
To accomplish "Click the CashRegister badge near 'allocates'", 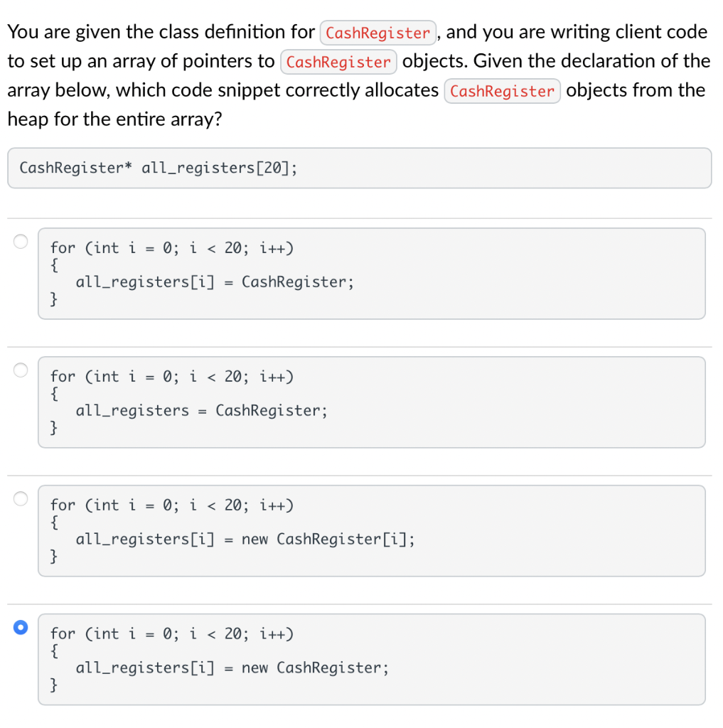I will pos(502,91).
